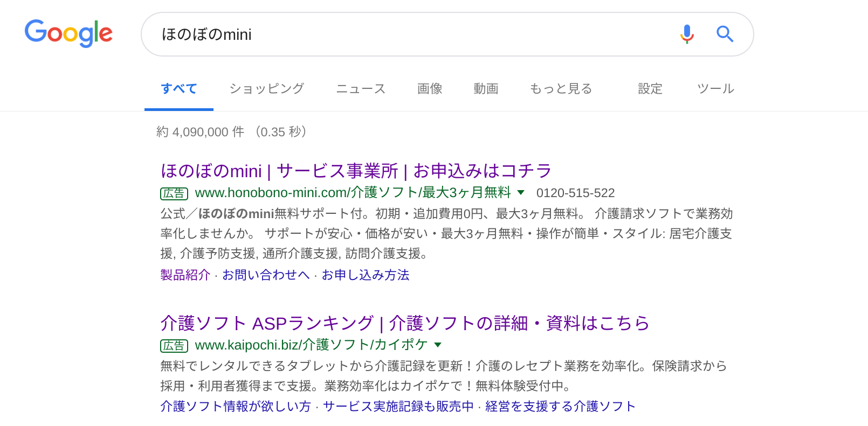The height and width of the screenshot is (426, 868).
Task: Open 介護ソフト ASPランキング ad title
Action: tap(405, 323)
